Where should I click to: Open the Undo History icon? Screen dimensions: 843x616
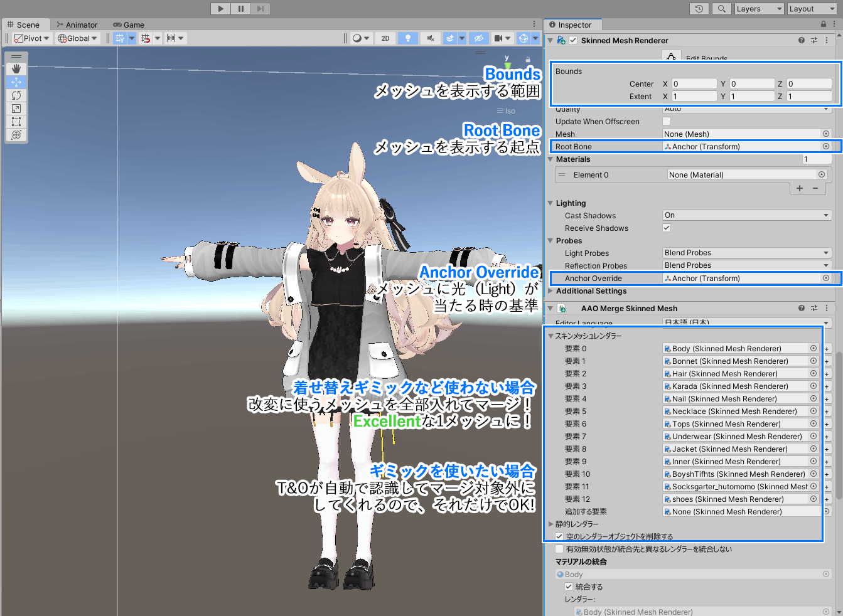[699, 9]
